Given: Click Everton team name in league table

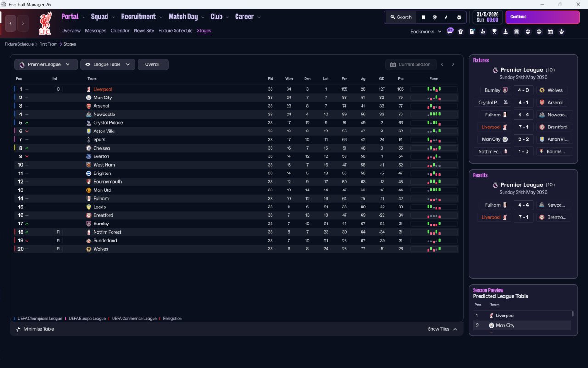Looking at the screenshot, I should 101,156.
